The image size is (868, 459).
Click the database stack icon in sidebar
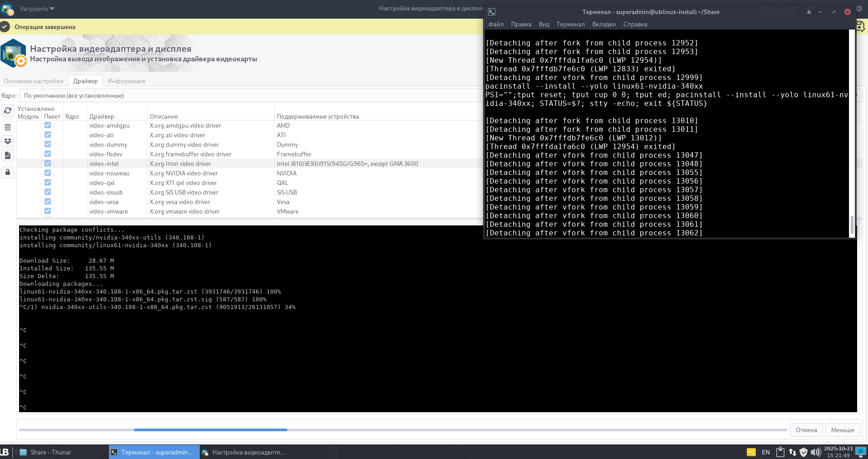(8, 127)
